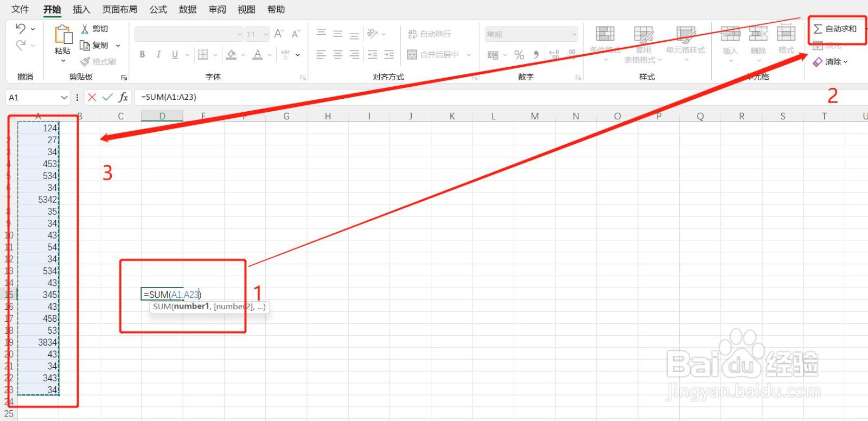Open the font name combo box

click(189, 34)
